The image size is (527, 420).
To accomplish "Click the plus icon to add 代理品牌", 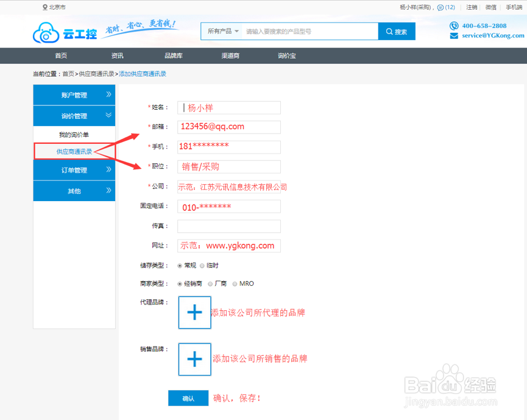I will point(194,312).
